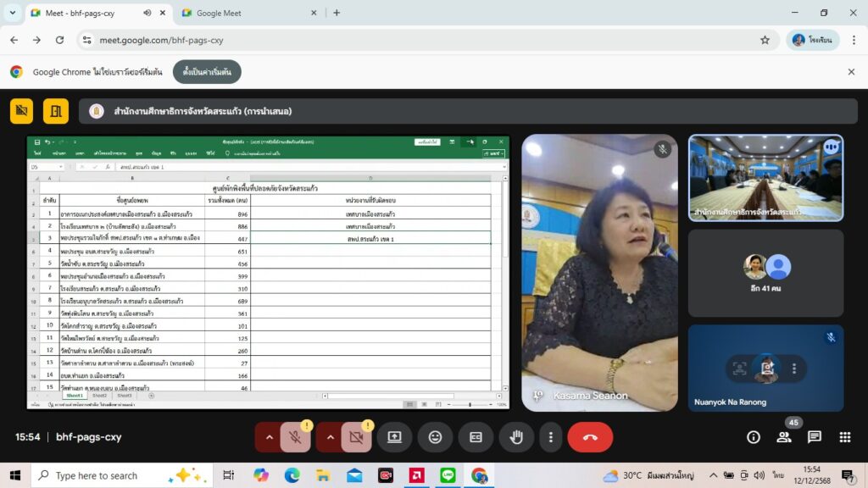Open the emoji reactions panel

pyautogui.click(x=435, y=437)
